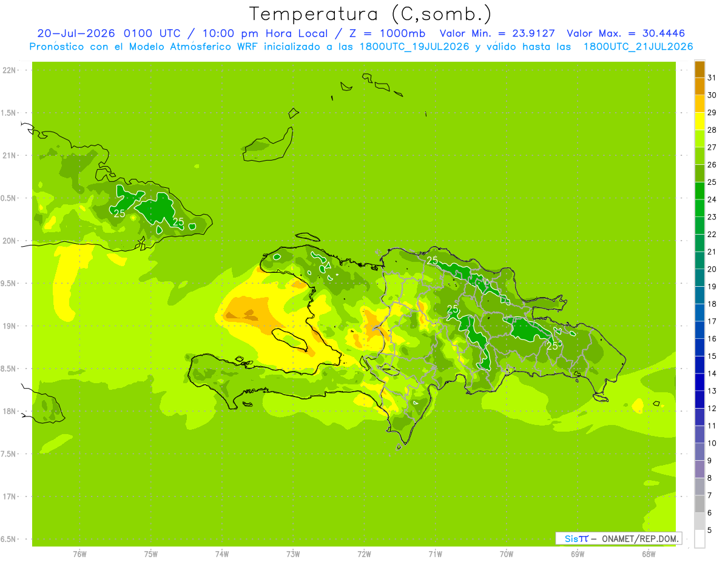The width and height of the screenshot is (728, 562).
Task: Click the "18N" latitude axis label
Action: coord(10,411)
